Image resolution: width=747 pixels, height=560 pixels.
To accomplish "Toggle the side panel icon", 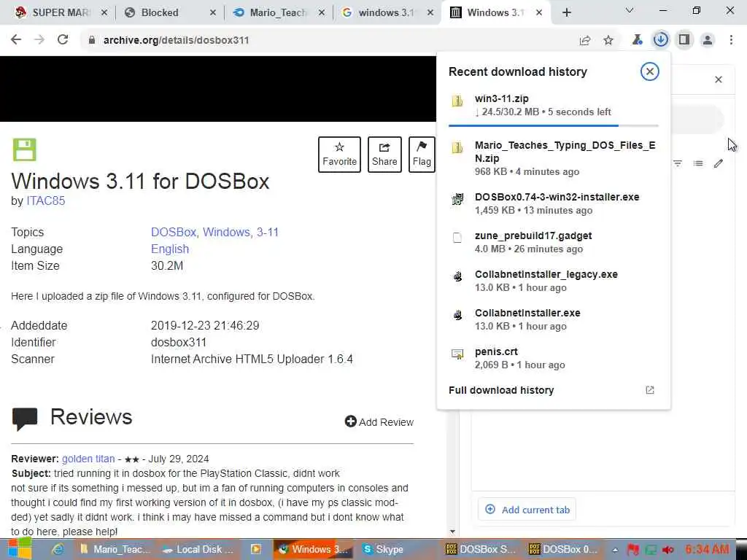I will pyautogui.click(x=684, y=40).
